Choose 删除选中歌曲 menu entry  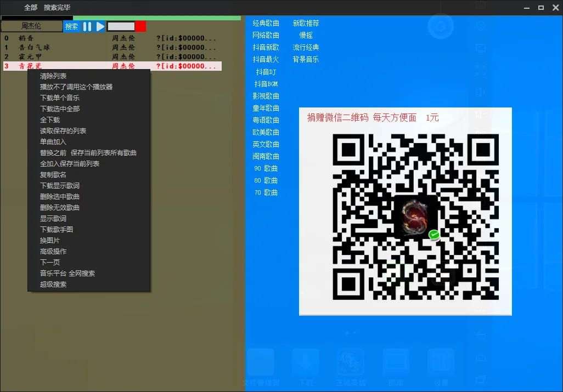click(60, 197)
